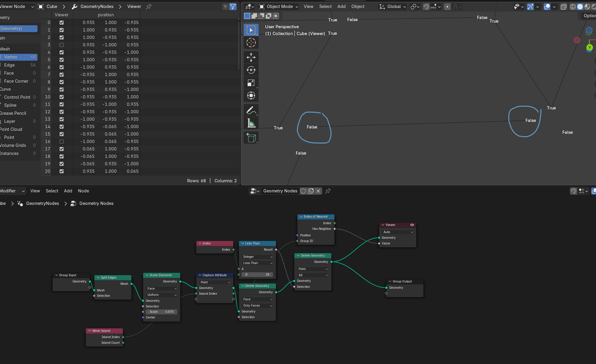This screenshot has width=596, height=364.
Task: Choose the Rotate tool in viewport toolbar
Action: pyautogui.click(x=251, y=70)
